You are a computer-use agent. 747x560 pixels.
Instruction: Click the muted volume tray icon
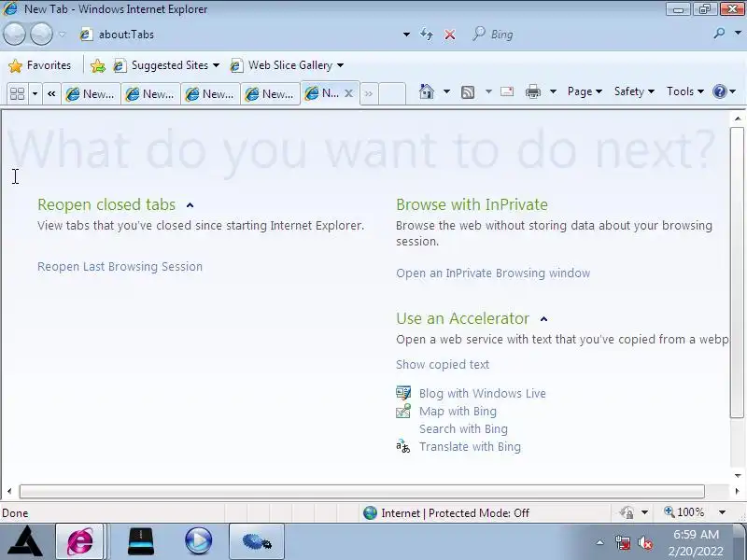645,543
